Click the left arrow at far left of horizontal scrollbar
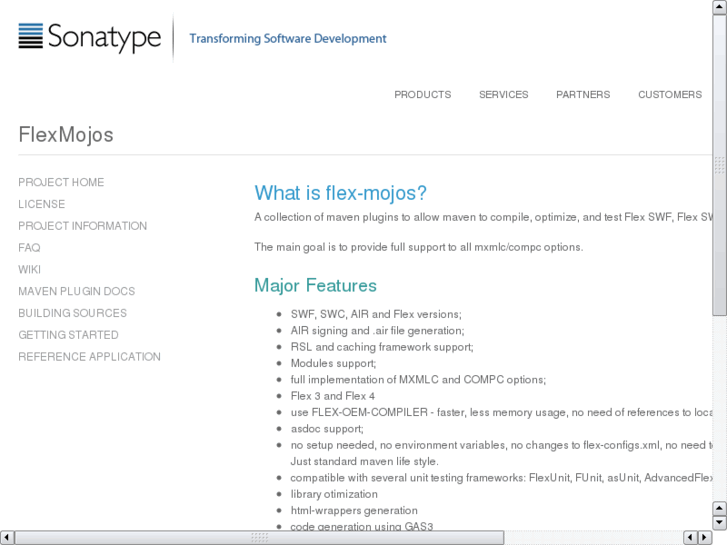727x545 pixels. pyautogui.click(x=7, y=538)
